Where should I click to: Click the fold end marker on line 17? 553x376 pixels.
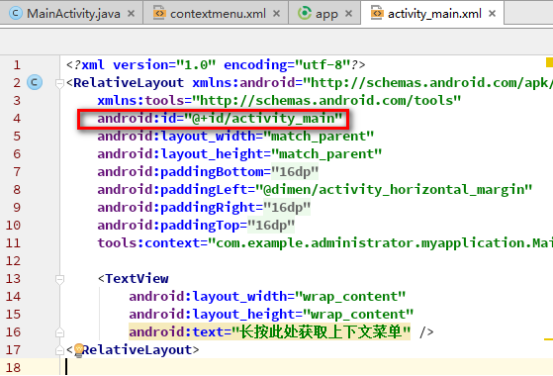click(59, 350)
